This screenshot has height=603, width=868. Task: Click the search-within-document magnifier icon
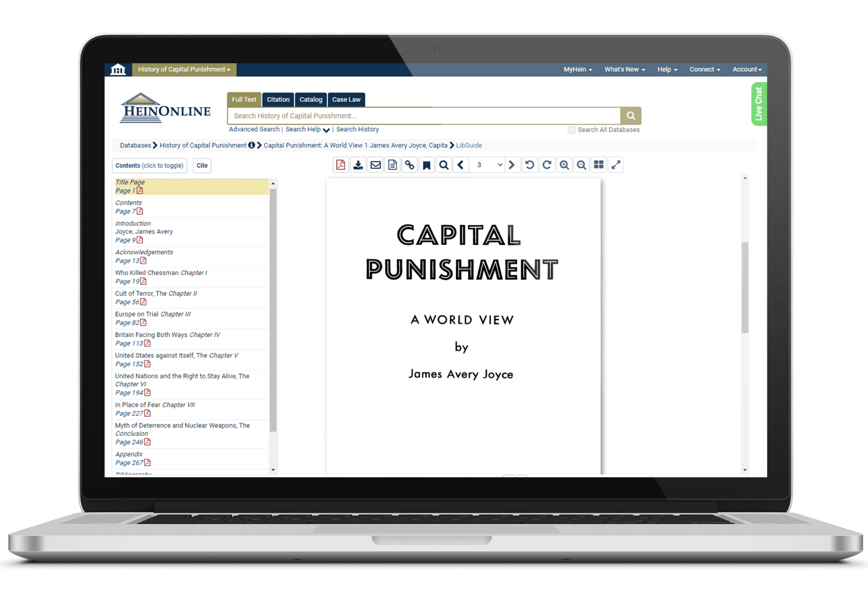click(444, 165)
